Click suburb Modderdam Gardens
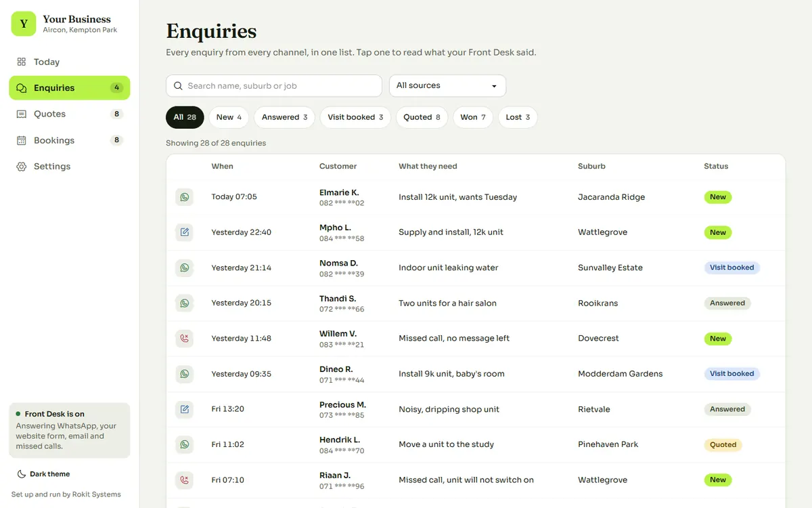The image size is (812, 508). click(620, 374)
